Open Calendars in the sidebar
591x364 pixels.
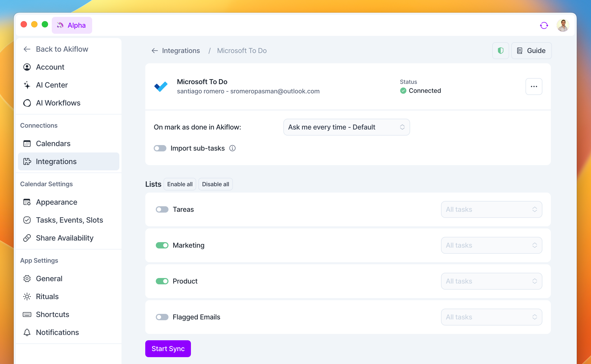(x=69, y=143)
